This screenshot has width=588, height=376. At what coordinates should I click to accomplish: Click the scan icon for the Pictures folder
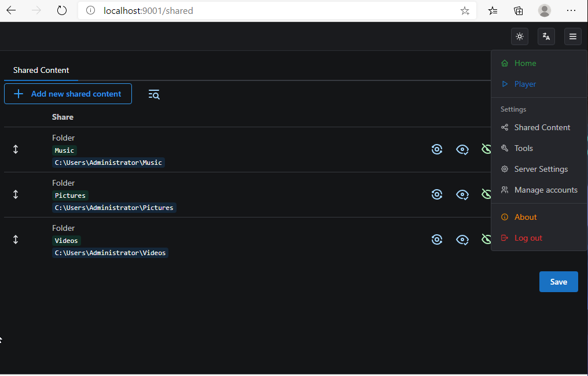tap(437, 194)
